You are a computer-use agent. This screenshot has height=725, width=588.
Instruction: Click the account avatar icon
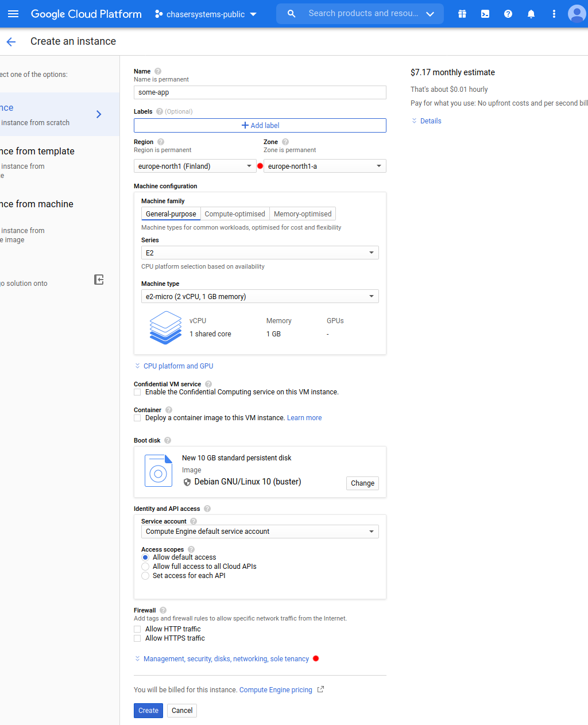click(577, 14)
